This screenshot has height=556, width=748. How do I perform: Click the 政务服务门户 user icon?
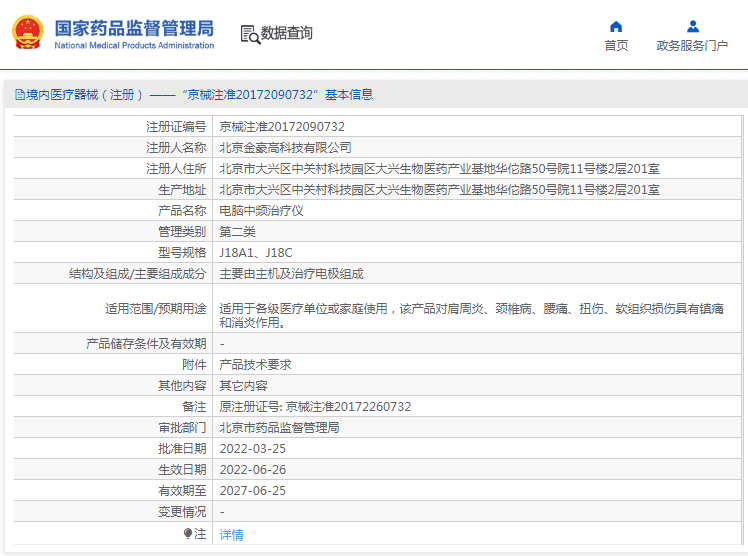pyautogui.click(x=693, y=27)
